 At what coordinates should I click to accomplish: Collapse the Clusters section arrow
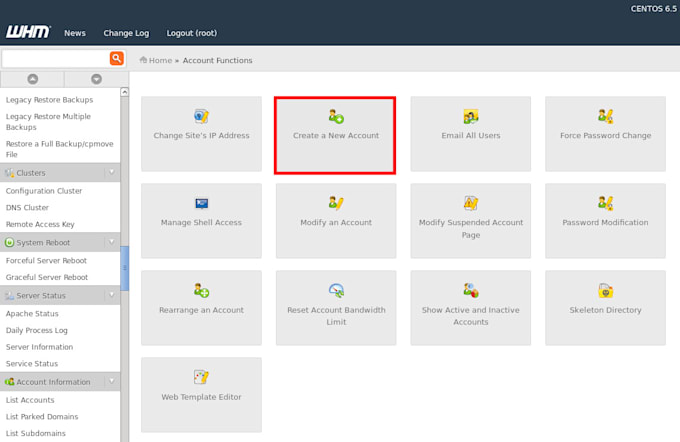[x=112, y=172]
